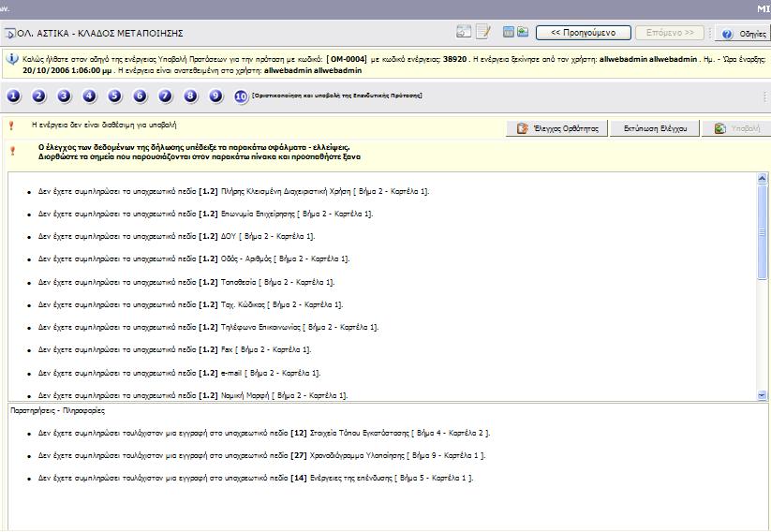Viewport: 771px width, 532px height.
Task: Click the picture with green arrow icon
Action: click(523, 32)
